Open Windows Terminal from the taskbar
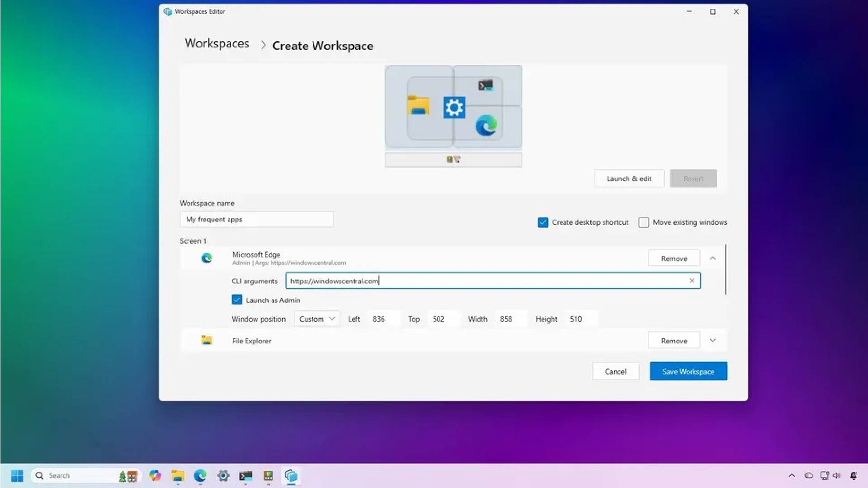Image resolution: width=868 pixels, height=488 pixels. [x=245, y=475]
